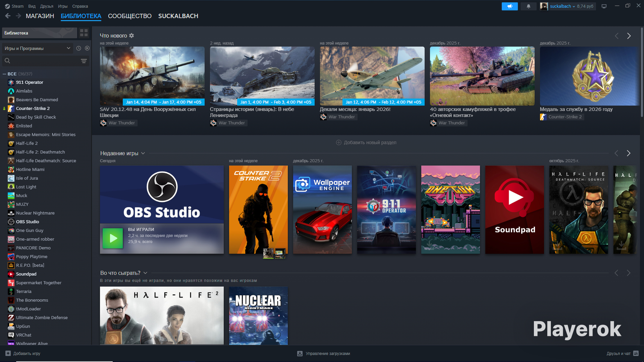The image size is (644, 362).
Task: Open the 911 Operator cover thumbnail
Action: click(x=386, y=210)
